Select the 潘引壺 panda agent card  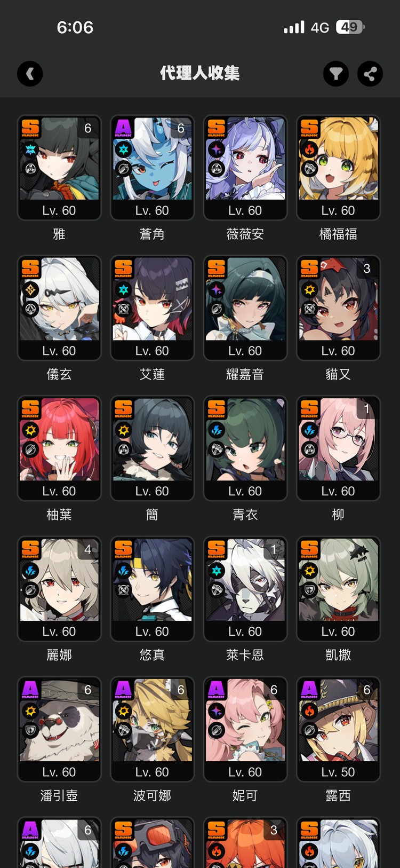pyautogui.click(x=59, y=729)
